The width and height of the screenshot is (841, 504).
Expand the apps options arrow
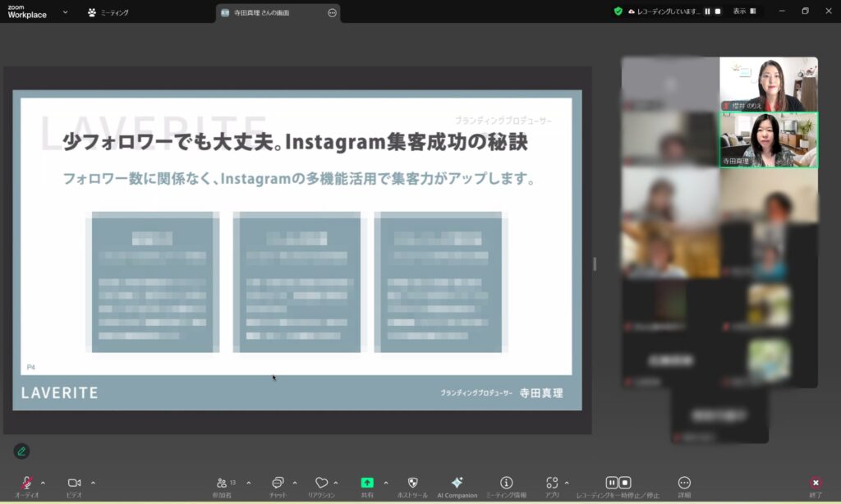click(x=567, y=483)
